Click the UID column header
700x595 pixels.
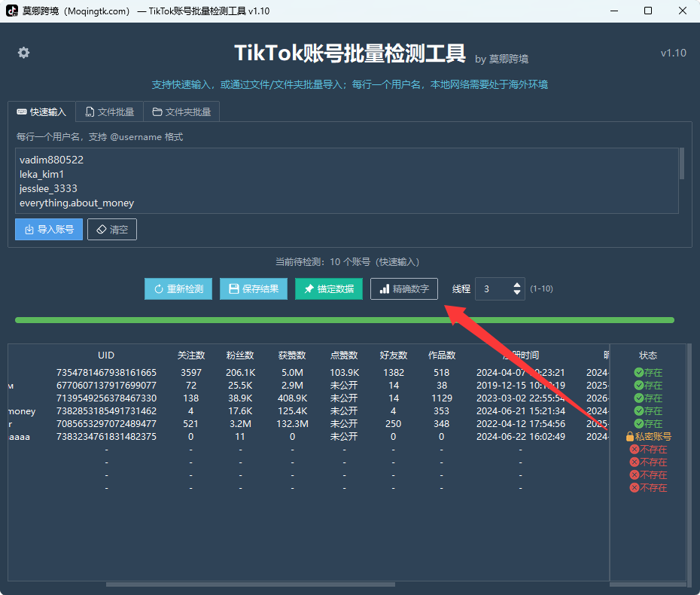pyautogui.click(x=106, y=355)
